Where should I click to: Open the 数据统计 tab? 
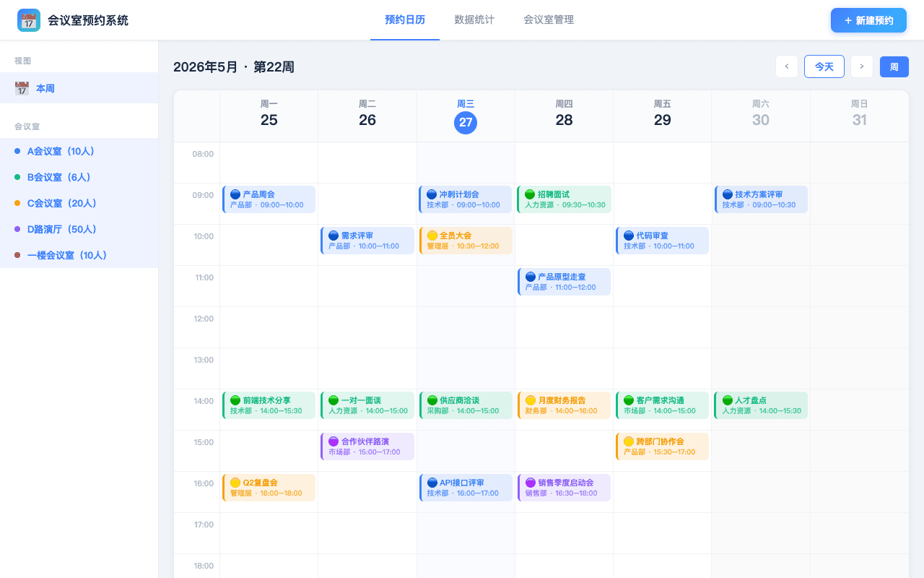coord(474,20)
